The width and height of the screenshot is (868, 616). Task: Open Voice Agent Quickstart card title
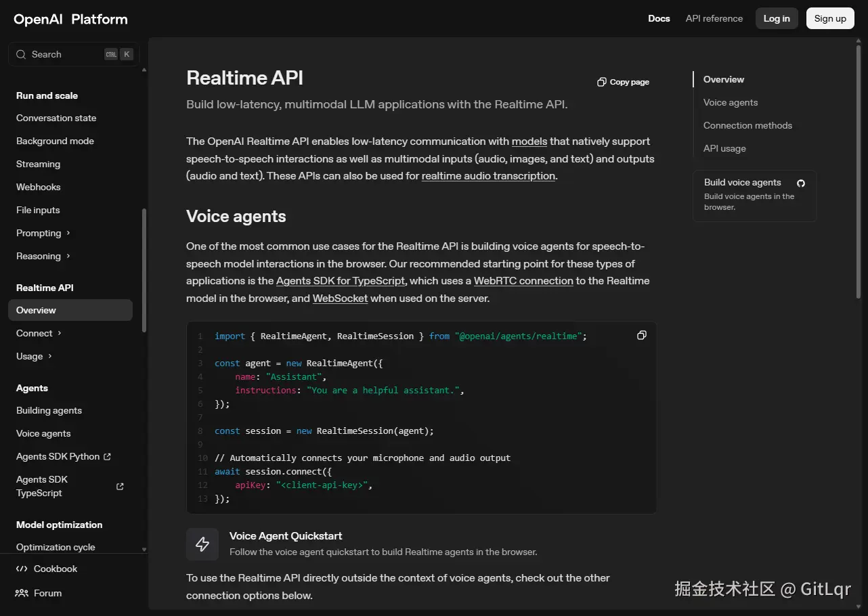click(x=286, y=535)
